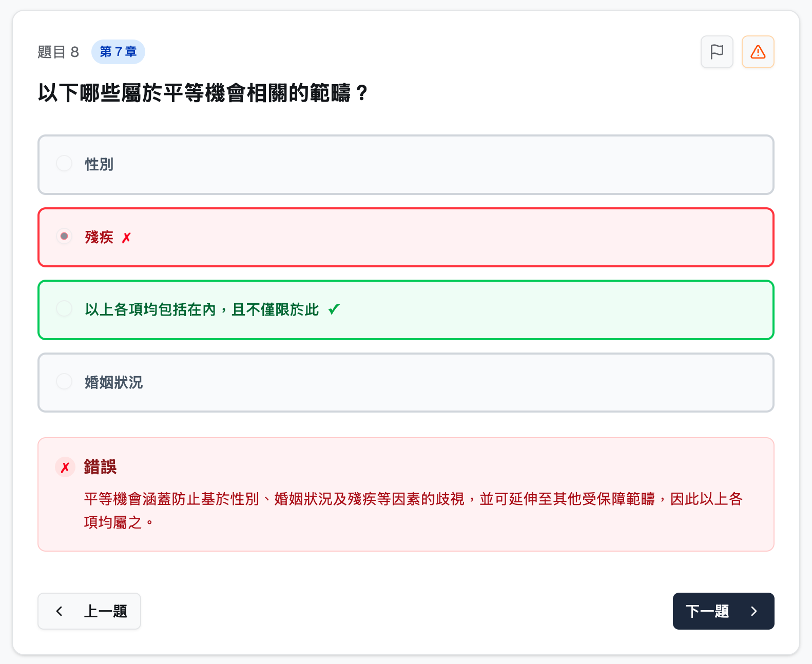This screenshot has height=664, width=812.
Task: Go to next question with 下一題
Action: (723, 611)
